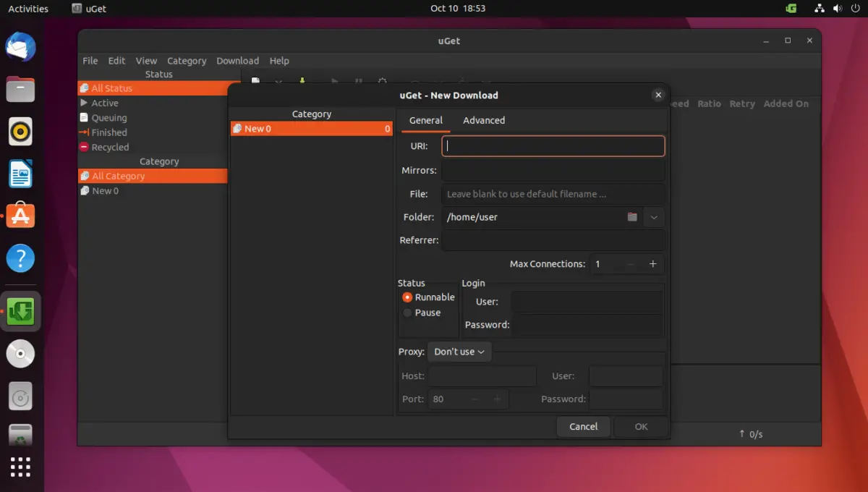Increase proxy Port with plus button

pyautogui.click(x=497, y=399)
